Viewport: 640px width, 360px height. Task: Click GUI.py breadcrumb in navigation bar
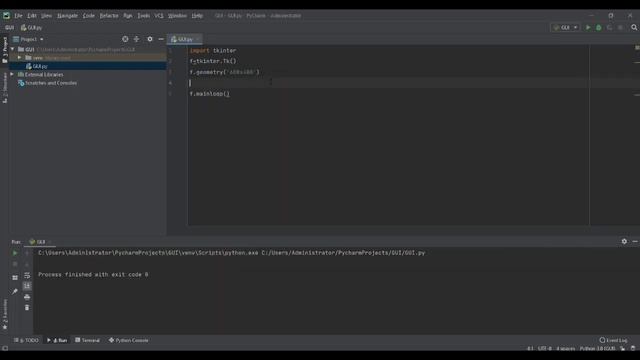pos(31,28)
